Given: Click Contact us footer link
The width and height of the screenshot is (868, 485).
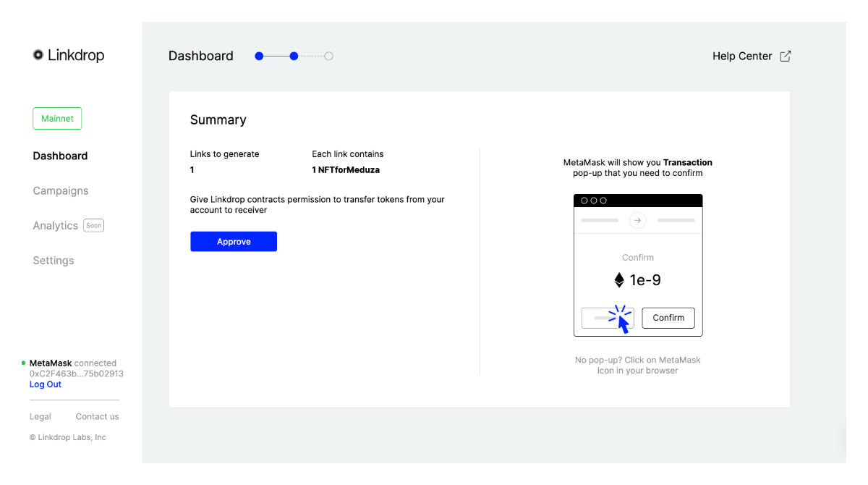Looking at the screenshot, I should pyautogui.click(x=97, y=416).
